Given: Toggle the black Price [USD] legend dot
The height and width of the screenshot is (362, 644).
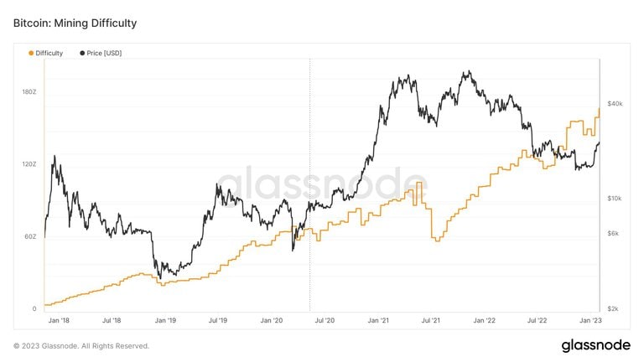Looking at the screenshot, I should point(82,53).
